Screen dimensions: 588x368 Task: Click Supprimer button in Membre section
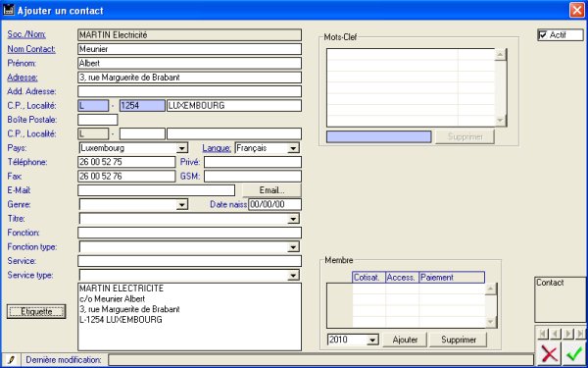(459, 340)
